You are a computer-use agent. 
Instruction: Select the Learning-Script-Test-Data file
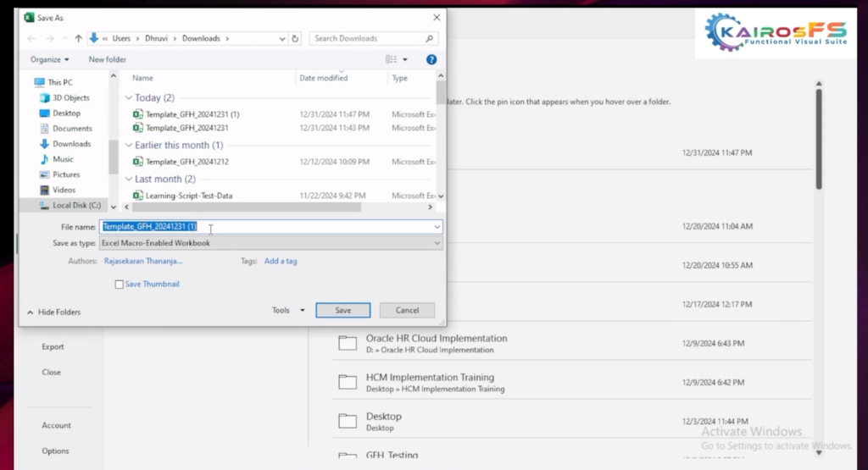[188, 196]
